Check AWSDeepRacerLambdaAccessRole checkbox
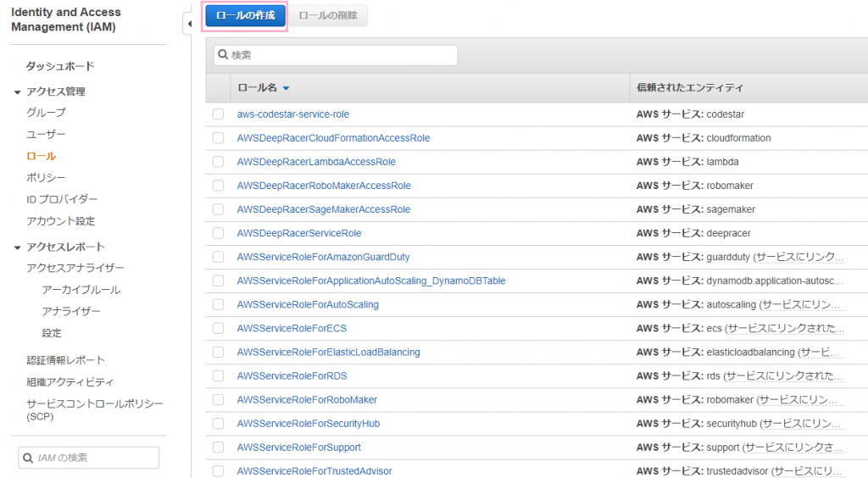The width and height of the screenshot is (868, 478). coord(218,162)
